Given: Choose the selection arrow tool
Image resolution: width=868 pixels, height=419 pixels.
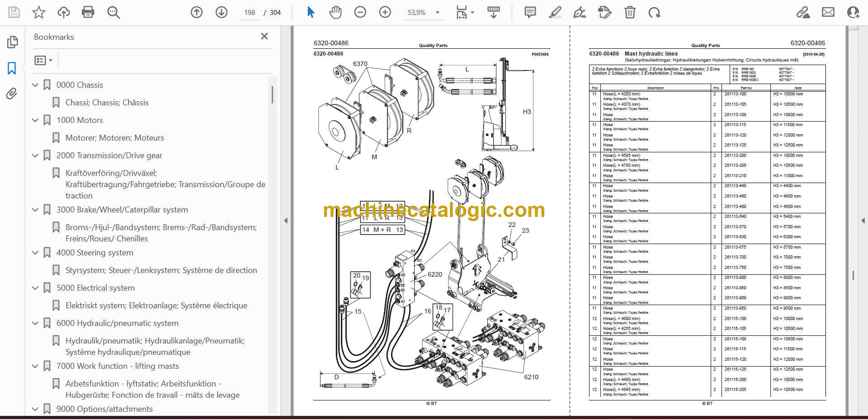Looking at the screenshot, I should click(311, 12).
